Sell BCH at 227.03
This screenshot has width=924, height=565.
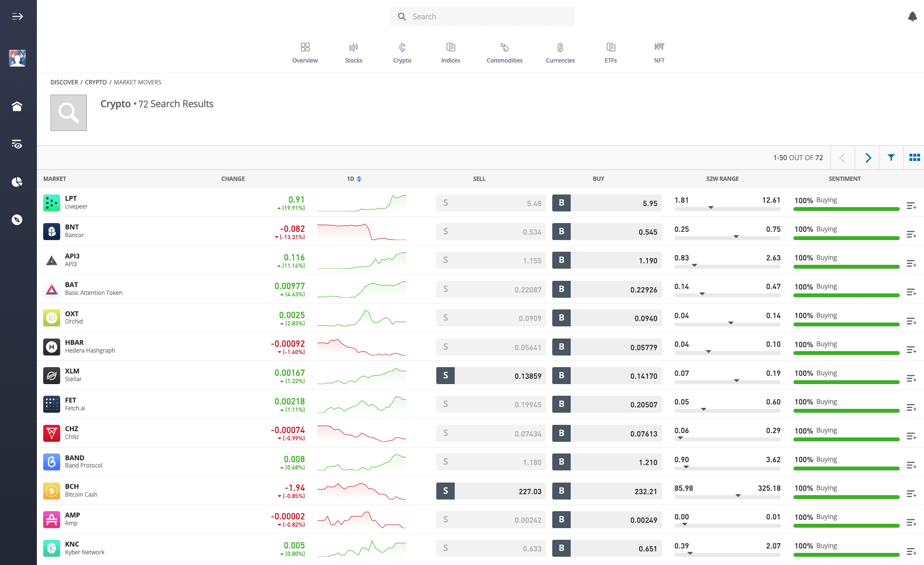pyautogui.click(x=491, y=491)
